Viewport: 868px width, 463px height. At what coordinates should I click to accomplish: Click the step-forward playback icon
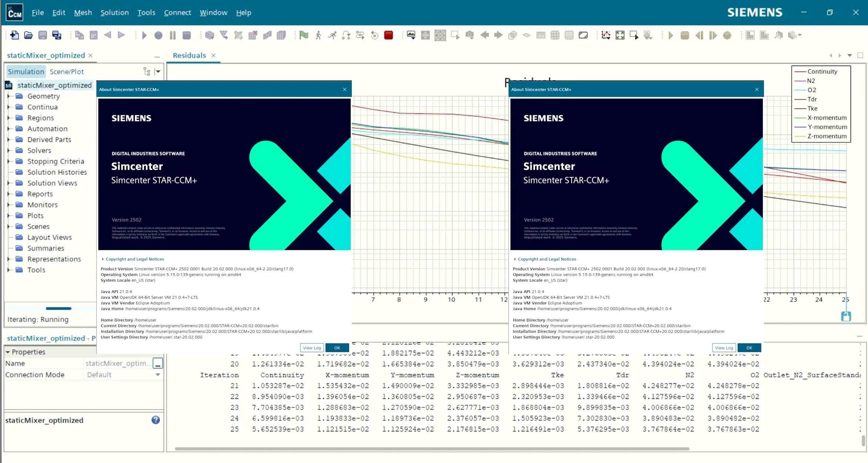click(x=713, y=35)
